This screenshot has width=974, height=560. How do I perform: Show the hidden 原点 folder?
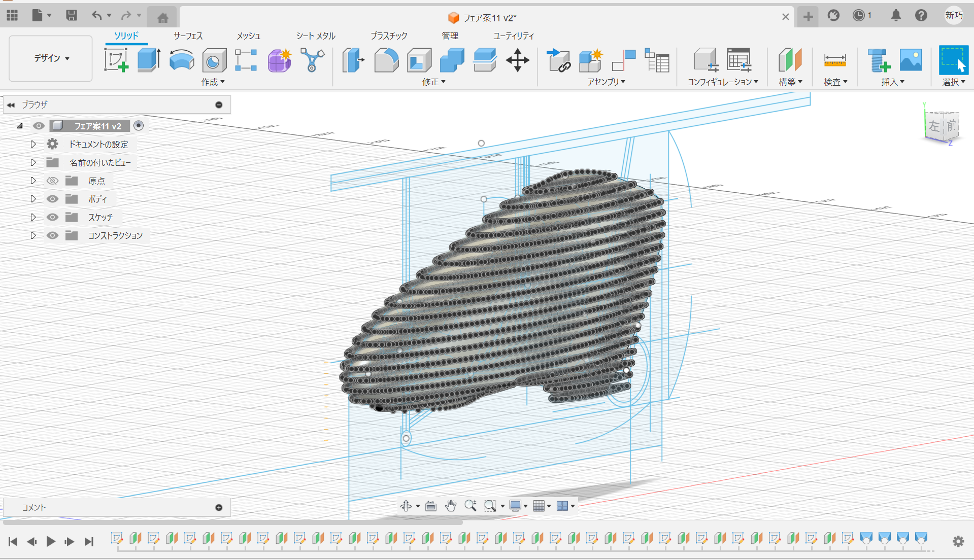(52, 181)
